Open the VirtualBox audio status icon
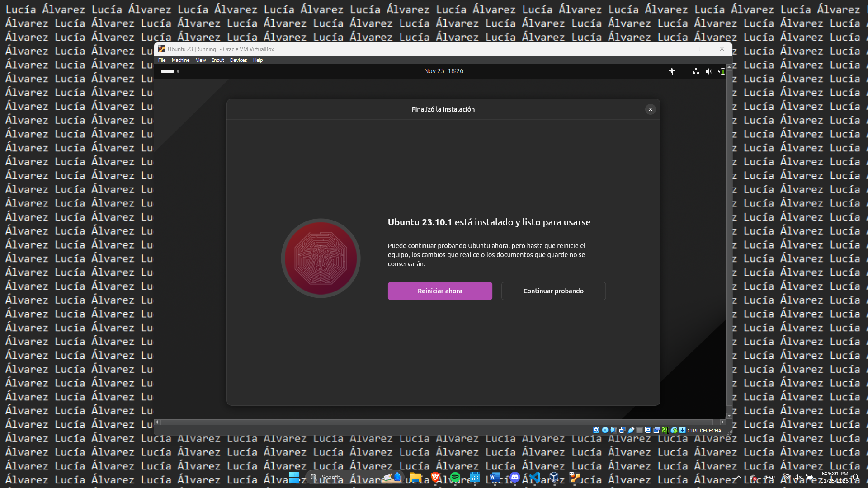The height and width of the screenshot is (488, 868). tap(613, 430)
